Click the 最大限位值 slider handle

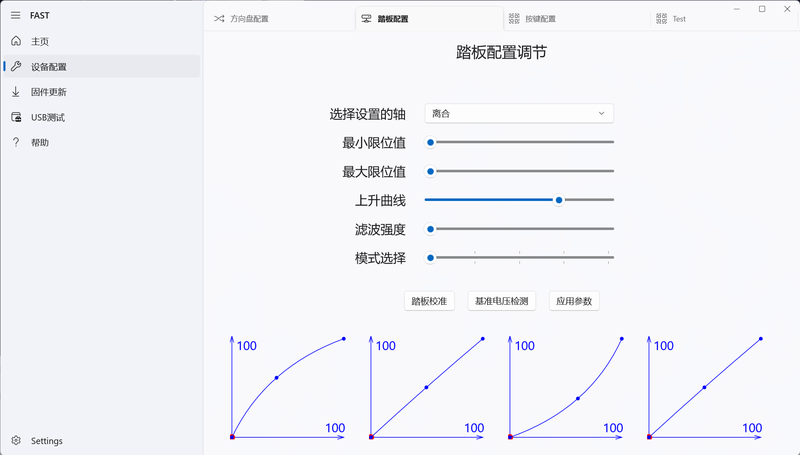tap(430, 171)
